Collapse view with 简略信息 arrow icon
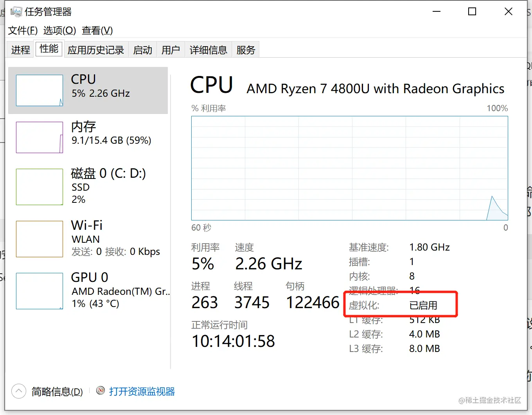The width and height of the screenshot is (532, 415). tap(19, 391)
